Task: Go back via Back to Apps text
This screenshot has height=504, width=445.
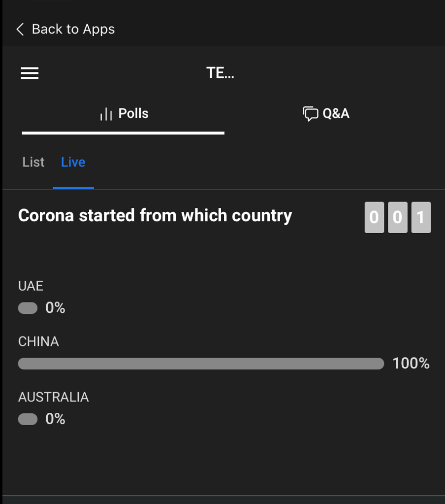Action: click(x=73, y=30)
